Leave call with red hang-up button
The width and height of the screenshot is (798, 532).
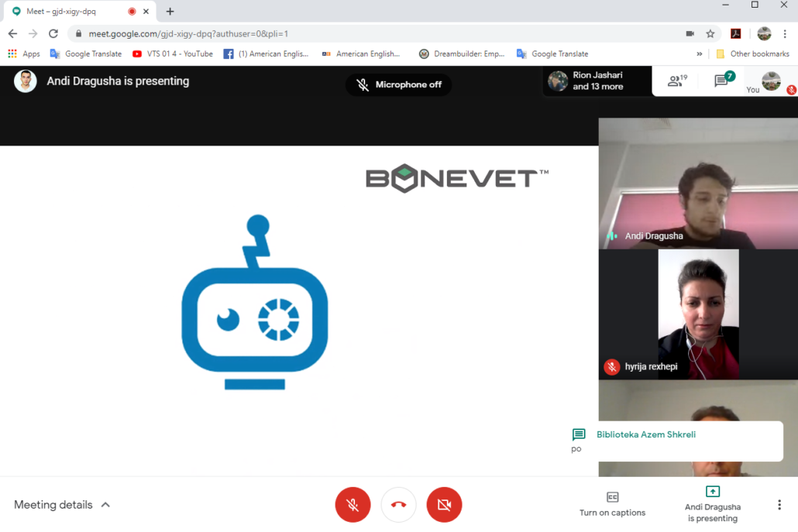click(398, 505)
